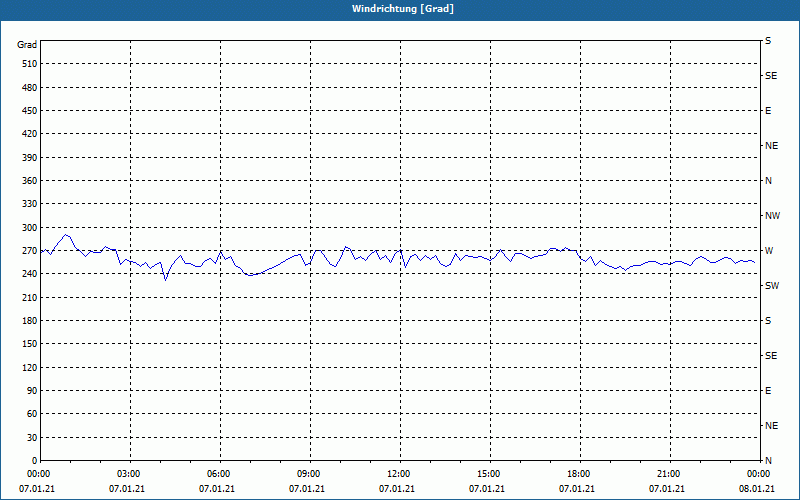Select the 120 y-axis value
The image size is (800, 500).
click(x=30, y=367)
